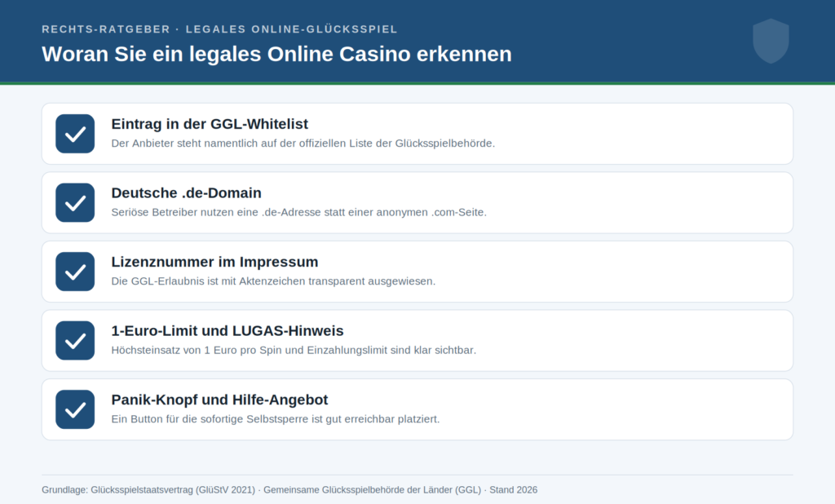The height and width of the screenshot is (504, 835).
Task: Click the heading 'Panik-Knopf und Hilfe-Angebot'
Action: pos(219,400)
